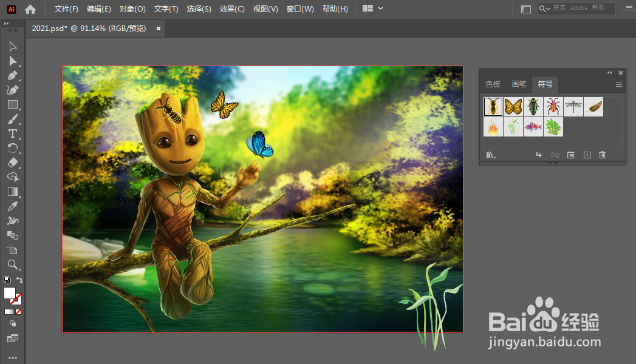Viewport: 636px width, 364px height.
Task: Select the Rotate tool
Action: click(13, 148)
